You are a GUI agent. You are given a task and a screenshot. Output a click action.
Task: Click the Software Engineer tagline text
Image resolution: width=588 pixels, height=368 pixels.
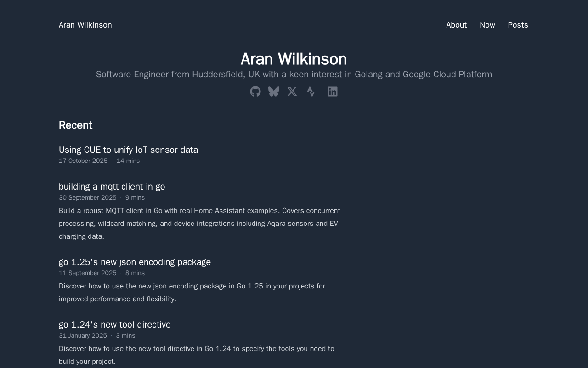coord(294,74)
